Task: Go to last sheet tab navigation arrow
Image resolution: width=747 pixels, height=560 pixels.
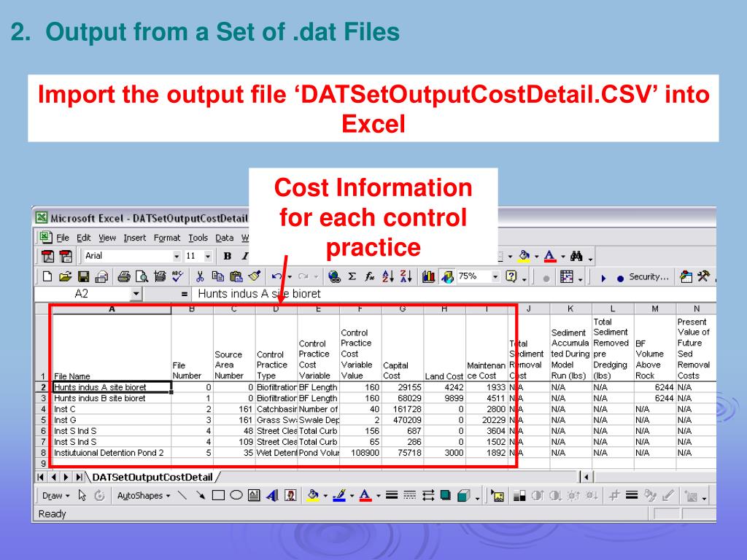Action: (x=79, y=477)
